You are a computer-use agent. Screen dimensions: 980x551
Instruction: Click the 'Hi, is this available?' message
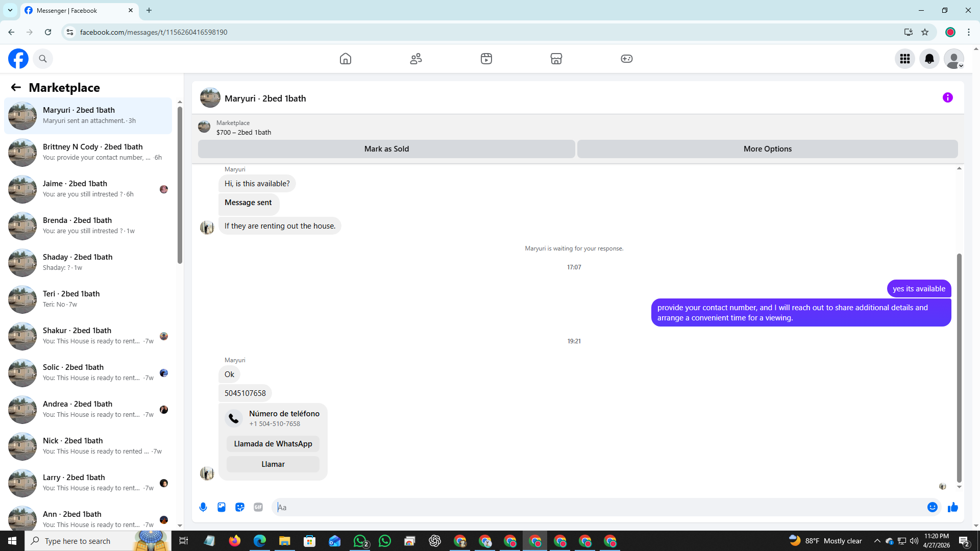pyautogui.click(x=257, y=184)
